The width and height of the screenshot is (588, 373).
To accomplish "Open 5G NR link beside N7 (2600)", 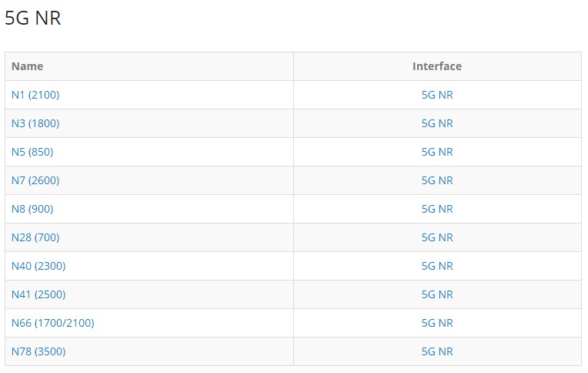I will [x=437, y=180].
